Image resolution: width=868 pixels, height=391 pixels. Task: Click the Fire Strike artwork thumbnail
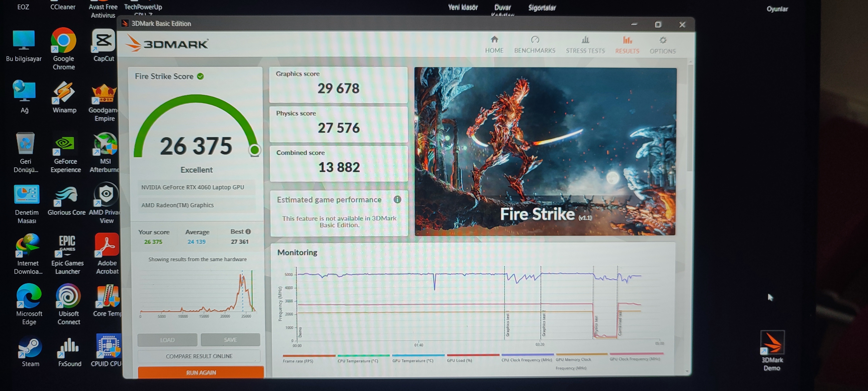click(545, 151)
